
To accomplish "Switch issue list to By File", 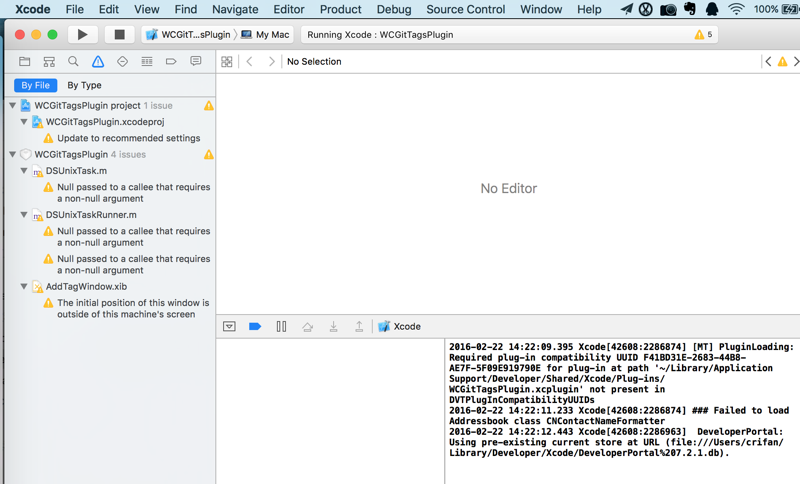I will [x=36, y=85].
